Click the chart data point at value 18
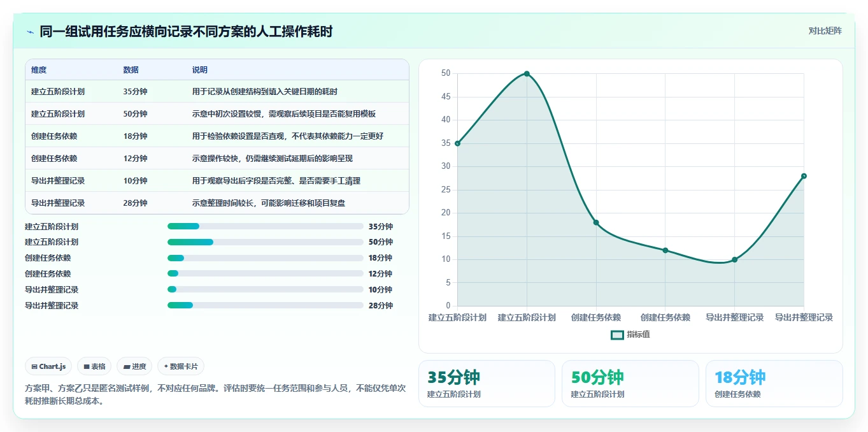The width and height of the screenshot is (868, 432). (596, 222)
